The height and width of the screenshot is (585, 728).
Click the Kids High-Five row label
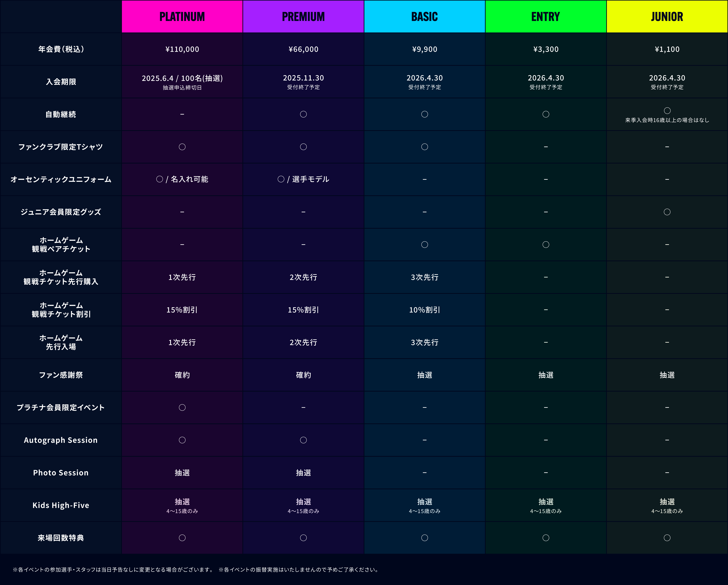(x=61, y=505)
